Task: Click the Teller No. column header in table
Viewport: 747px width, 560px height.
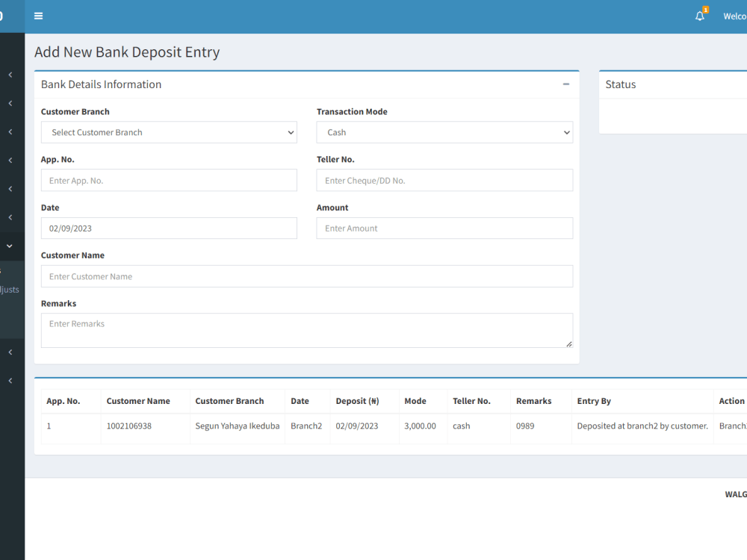Action: [x=471, y=401]
